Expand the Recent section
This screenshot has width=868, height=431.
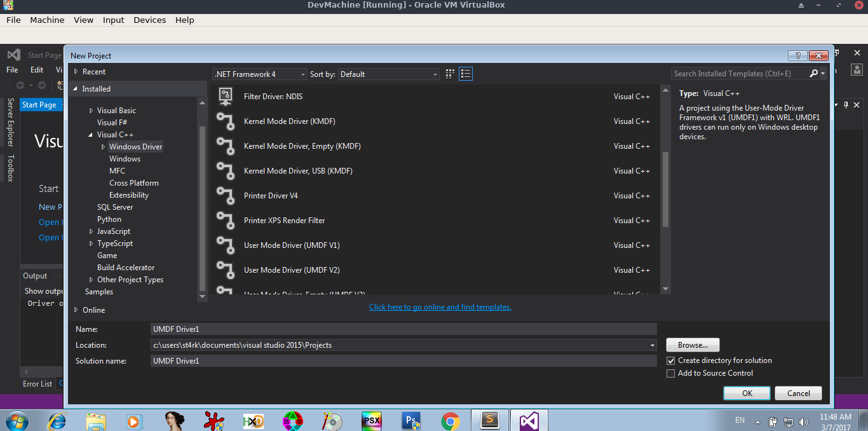click(76, 72)
